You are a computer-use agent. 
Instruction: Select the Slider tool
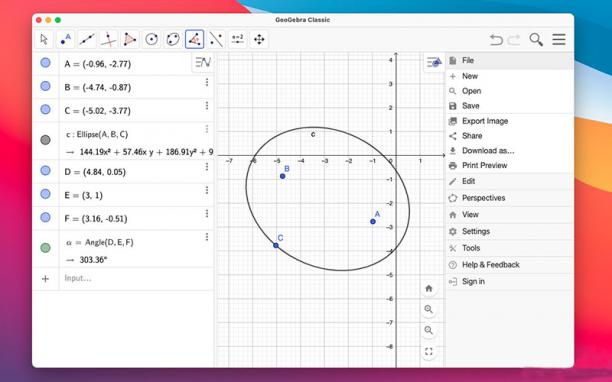237,39
